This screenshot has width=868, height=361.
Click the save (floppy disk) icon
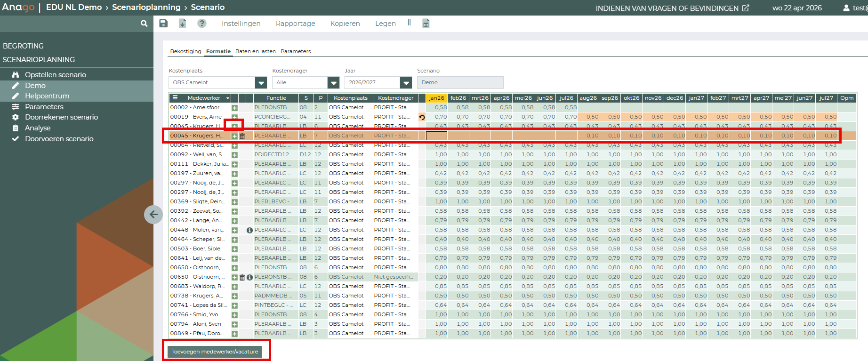163,24
